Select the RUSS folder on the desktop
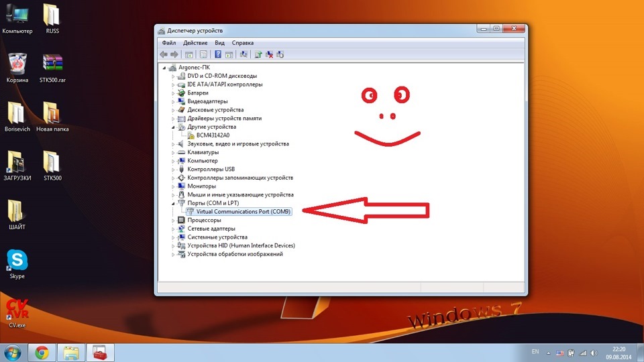The width and height of the screenshot is (644, 362). (x=52, y=19)
